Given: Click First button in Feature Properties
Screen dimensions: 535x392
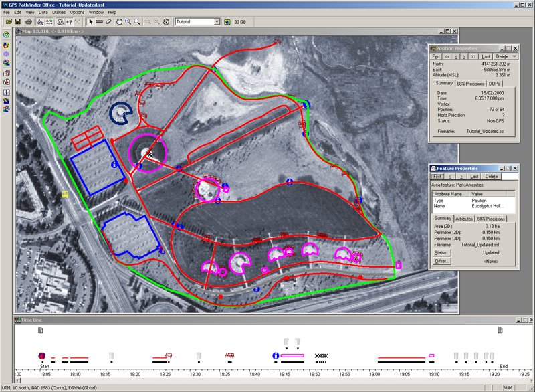Looking at the screenshot, I should pyautogui.click(x=437, y=177).
